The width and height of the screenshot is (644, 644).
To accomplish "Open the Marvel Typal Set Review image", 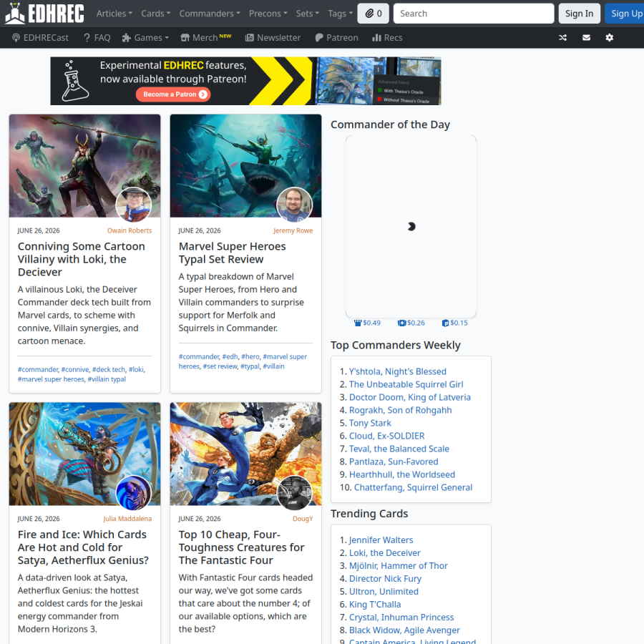I will [245, 165].
